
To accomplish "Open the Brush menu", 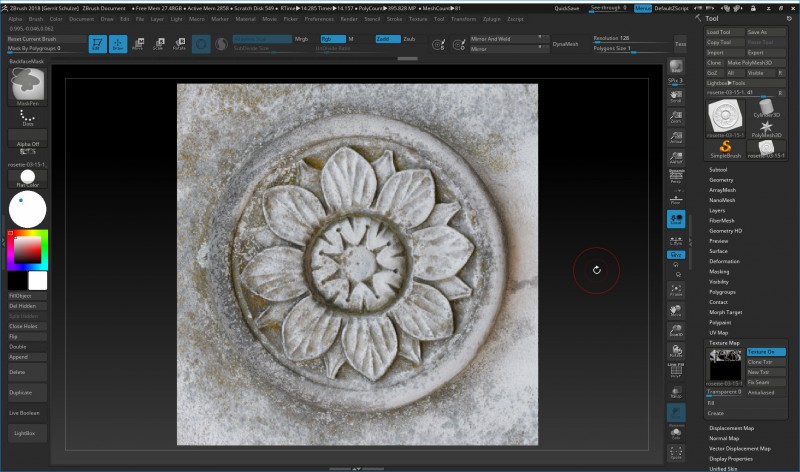I will tap(36, 19).
